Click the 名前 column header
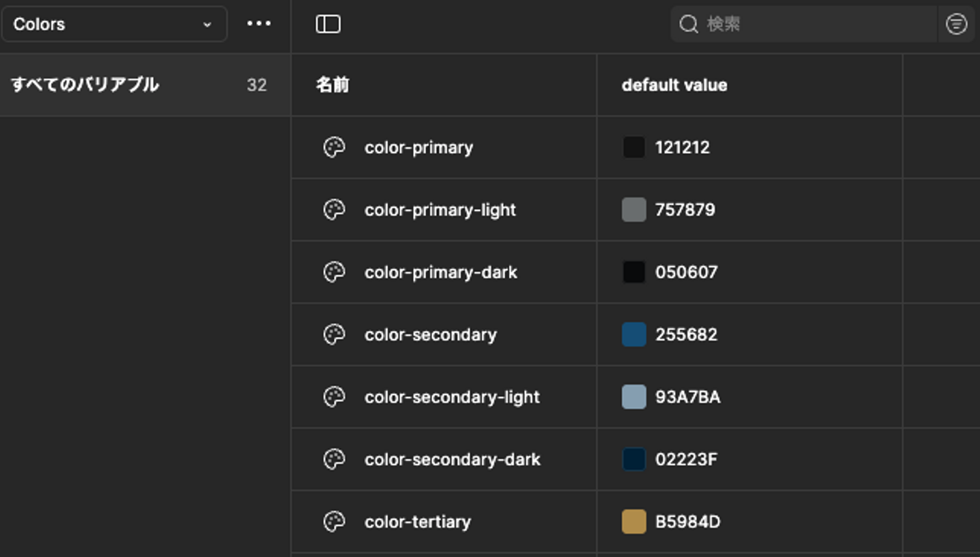Viewport: 980px width, 557px height. [x=333, y=85]
